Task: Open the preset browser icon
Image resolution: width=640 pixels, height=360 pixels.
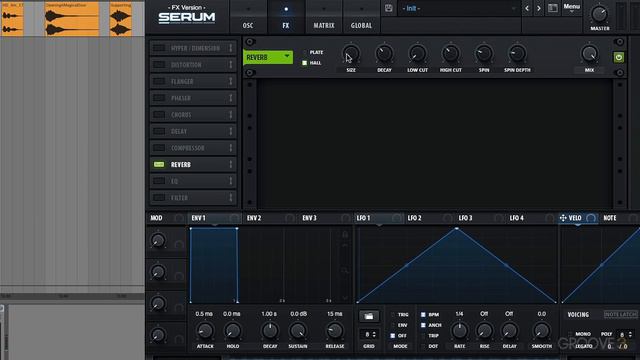Action: point(553,8)
